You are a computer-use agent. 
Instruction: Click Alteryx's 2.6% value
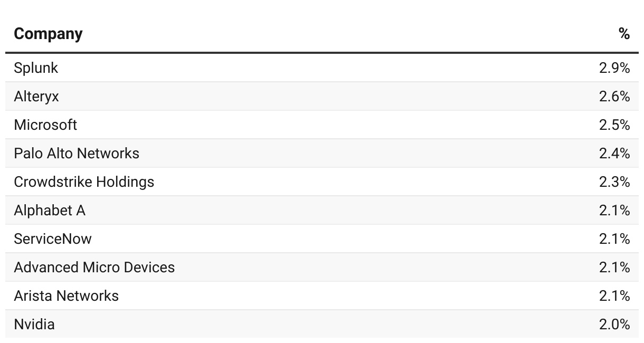coord(614,97)
